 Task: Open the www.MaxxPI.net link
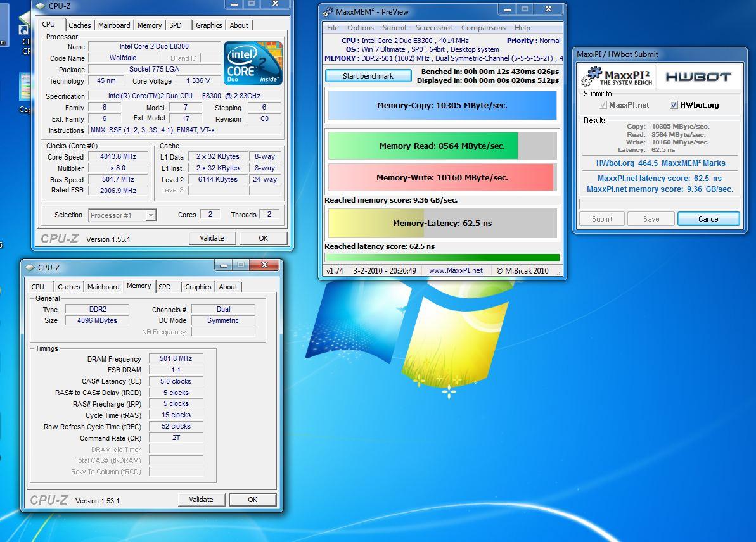point(456,271)
